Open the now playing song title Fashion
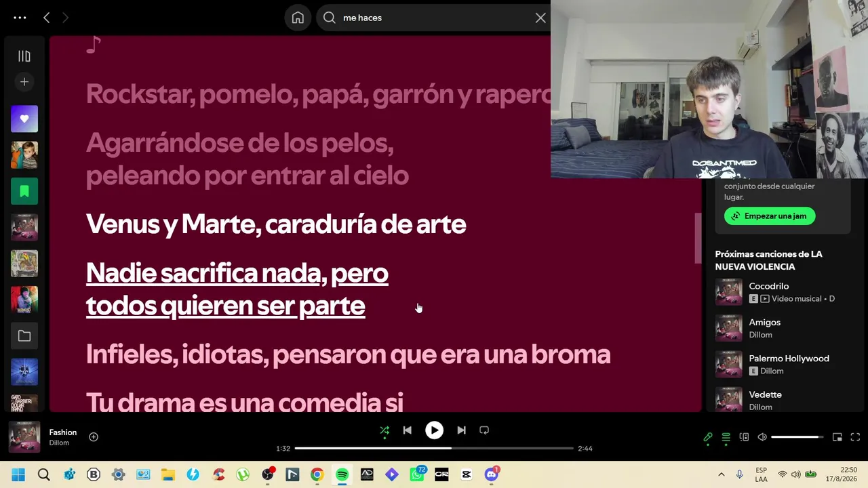 click(x=63, y=432)
